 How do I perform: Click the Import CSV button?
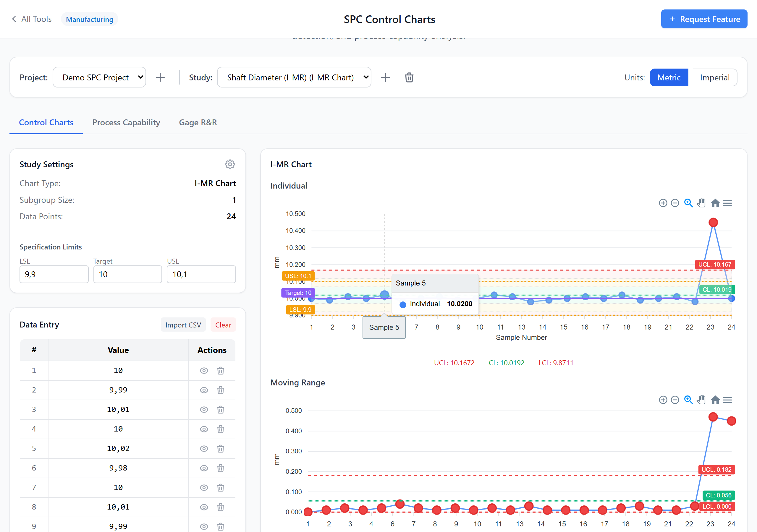(x=183, y=325)
